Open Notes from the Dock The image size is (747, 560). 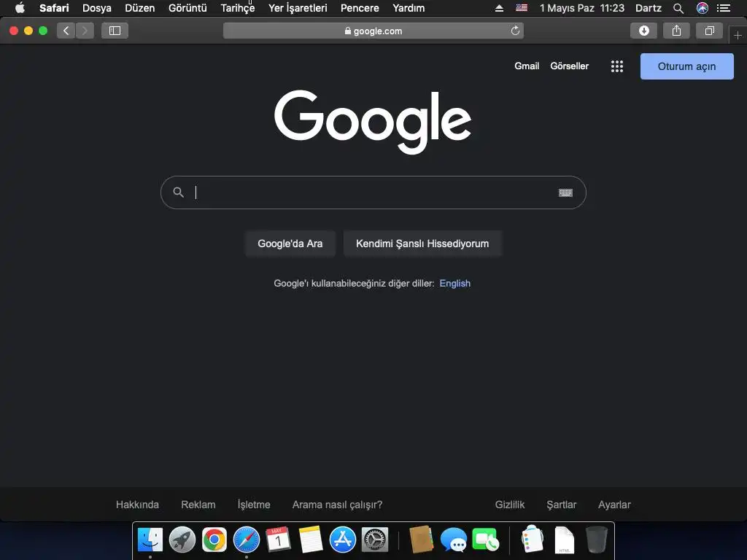tap(311, 540)
